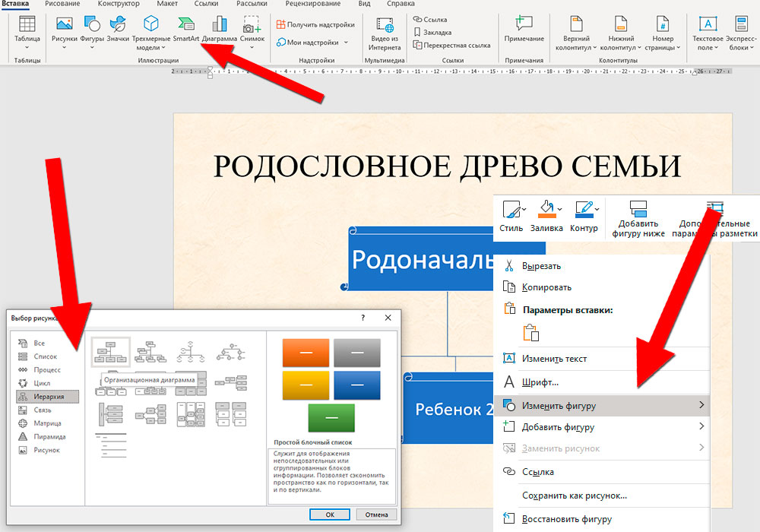This screenshot has height=532, width=760.
Task: Select the Организационная диаграмма layout thumbnail
Action: click(x=111, y=352)
